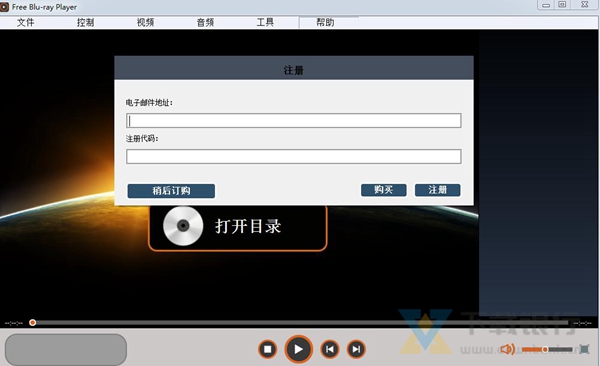Start playback with the play button

(298, 349)
